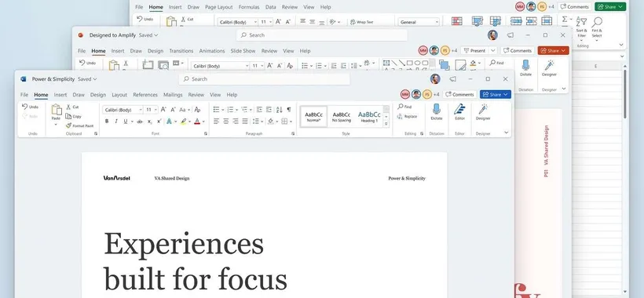Open the Transitions tab in PowerPoint

pos(181,51)
